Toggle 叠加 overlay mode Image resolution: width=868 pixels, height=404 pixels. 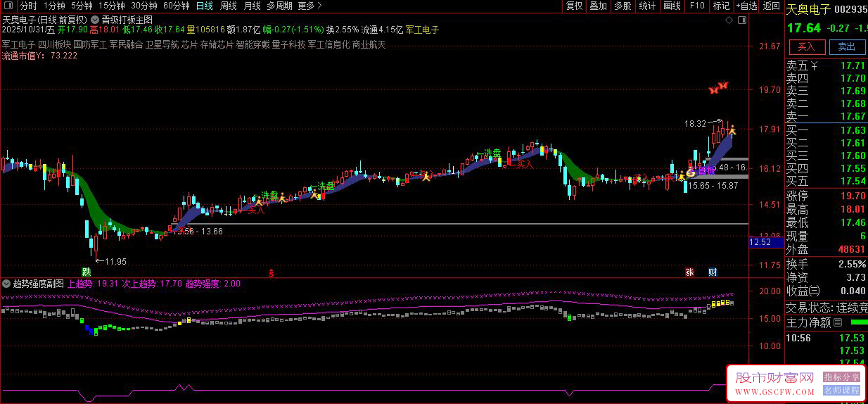coord(598,6)
